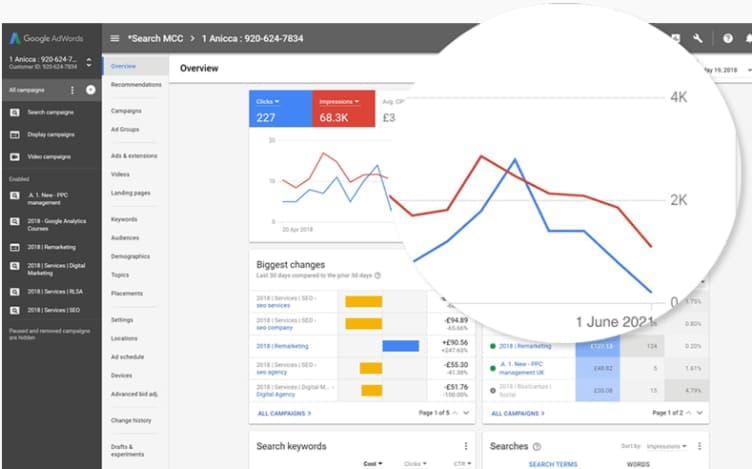752x469 pixels.
Task: Select Display campaigns in left panel
Action: point(51,135)
